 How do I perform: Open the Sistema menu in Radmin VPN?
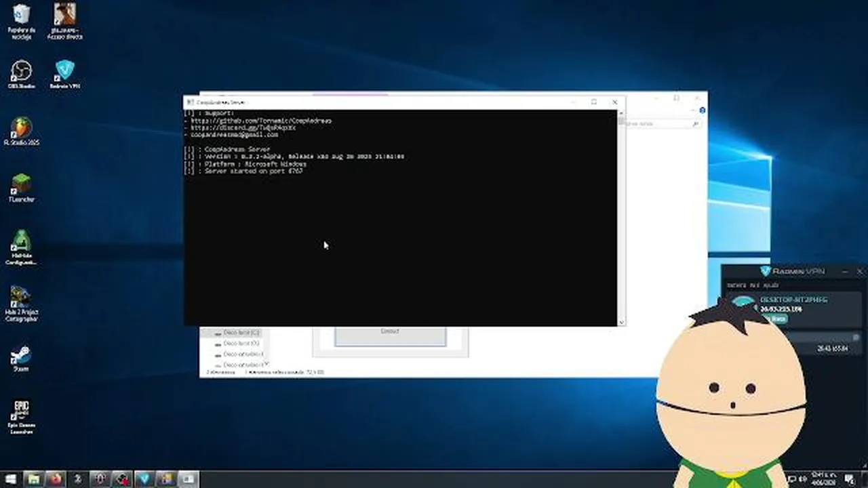pyautogui.click(x=736, y=286)
